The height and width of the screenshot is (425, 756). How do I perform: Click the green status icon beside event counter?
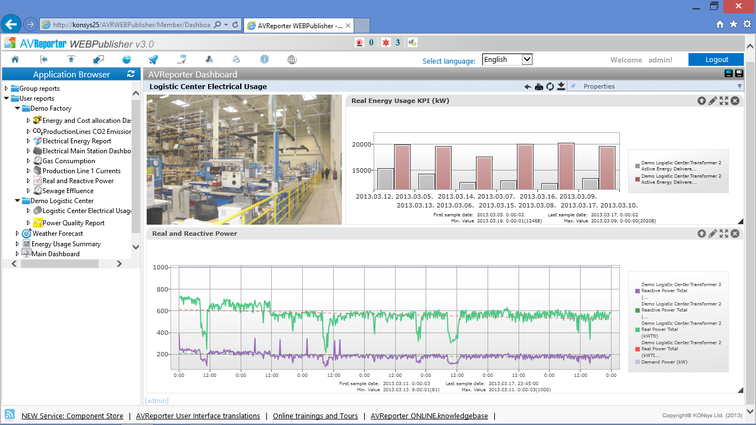pos(412,42)
